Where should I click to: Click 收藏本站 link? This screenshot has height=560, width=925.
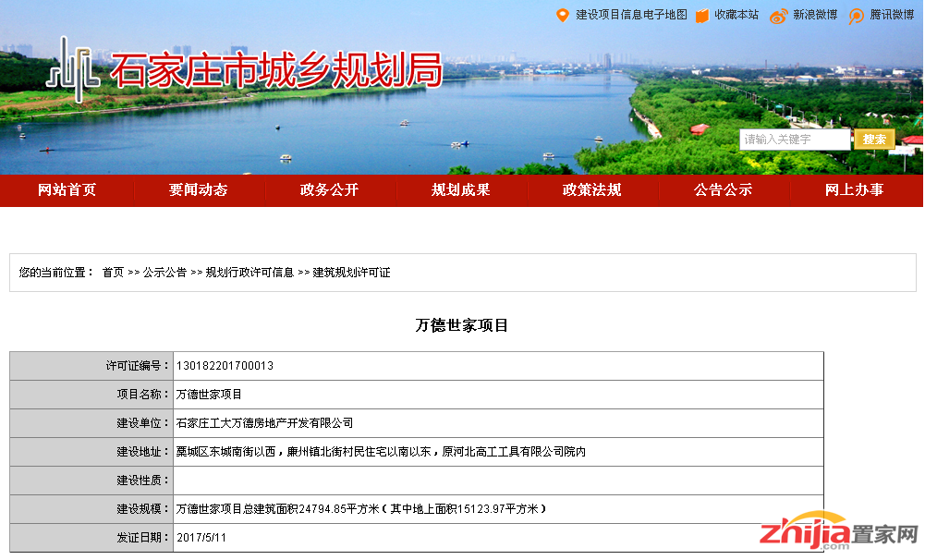(736, 15)
